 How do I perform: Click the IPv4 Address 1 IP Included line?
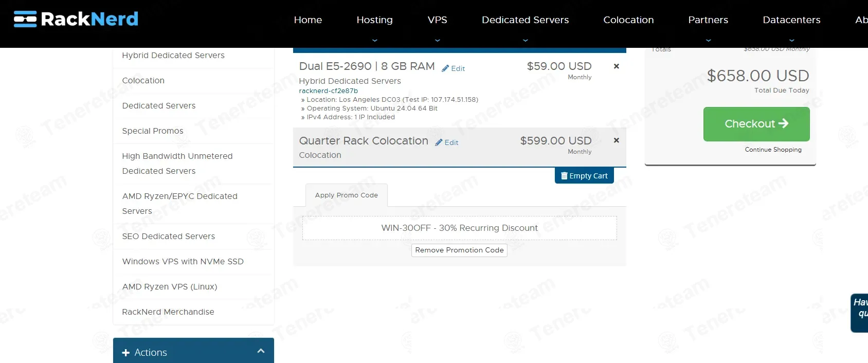point(348,117)
